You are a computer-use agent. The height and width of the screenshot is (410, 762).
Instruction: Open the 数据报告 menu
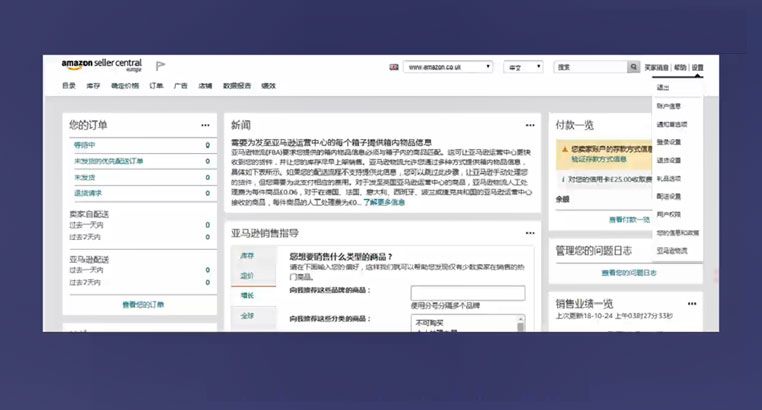(237, 85)
